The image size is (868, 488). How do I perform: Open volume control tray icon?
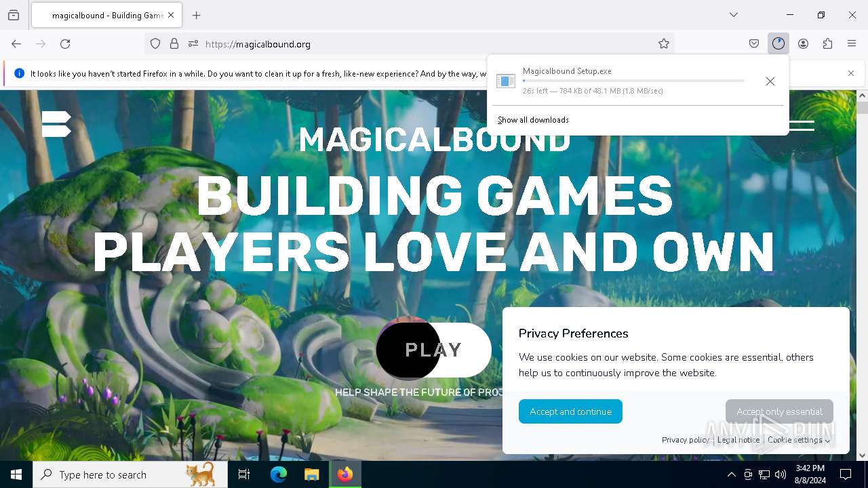(781, 474)
